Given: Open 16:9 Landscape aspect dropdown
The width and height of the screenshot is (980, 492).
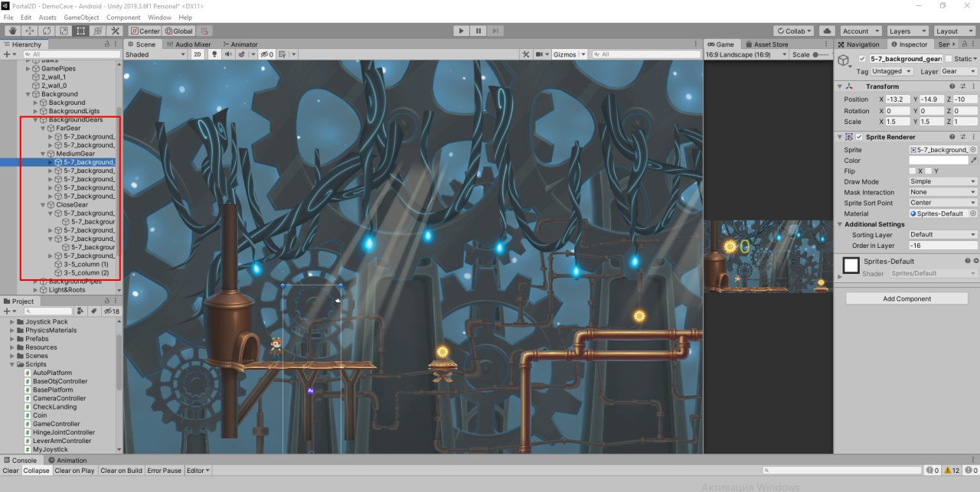Looking at the screenshot, I should (x=745, y=55).
